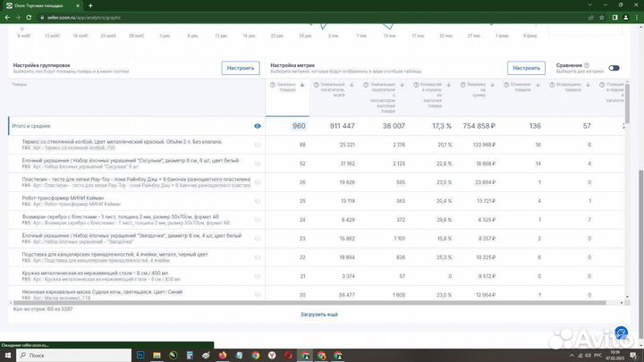644x362 pixels.
Task: Click sort arrow on Заказано товаров column
Action: (302, 85)
